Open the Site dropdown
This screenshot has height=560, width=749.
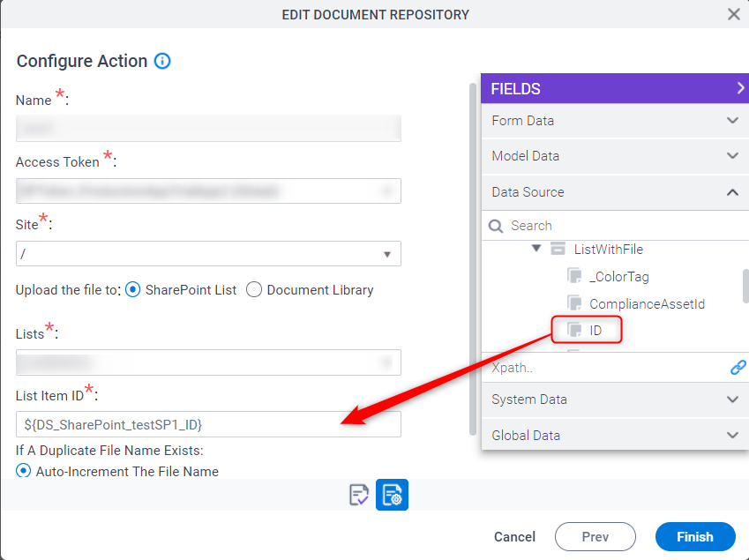click(387, 254)
